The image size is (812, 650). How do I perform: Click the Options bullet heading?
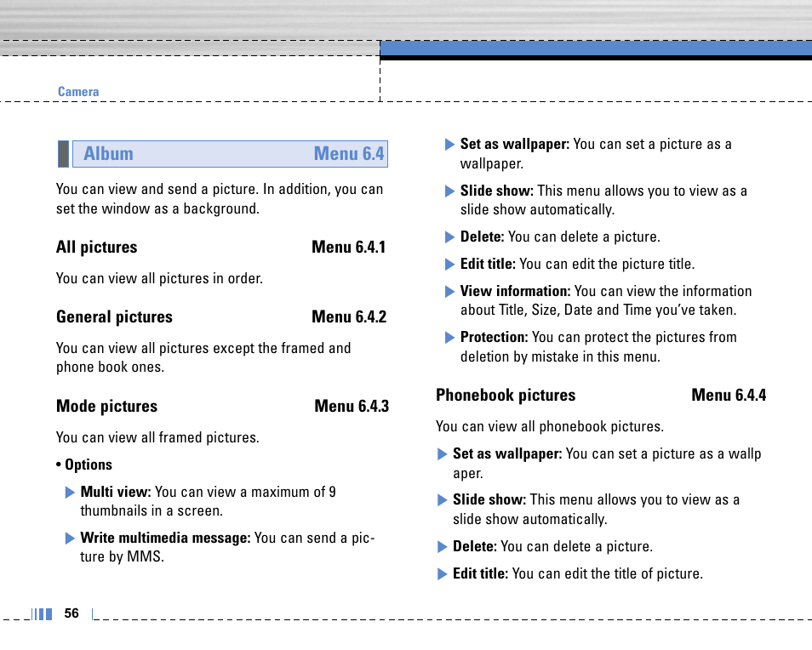(x=84, y=465)
